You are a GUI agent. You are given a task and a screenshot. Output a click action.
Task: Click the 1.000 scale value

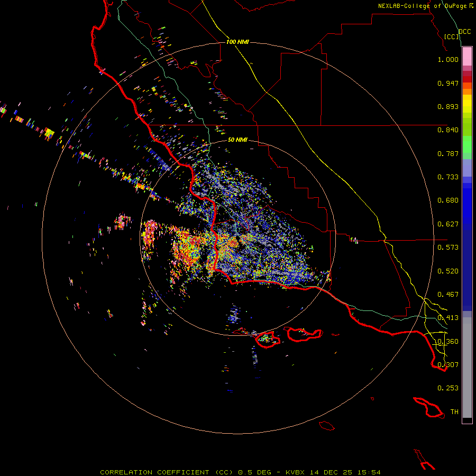448,59
